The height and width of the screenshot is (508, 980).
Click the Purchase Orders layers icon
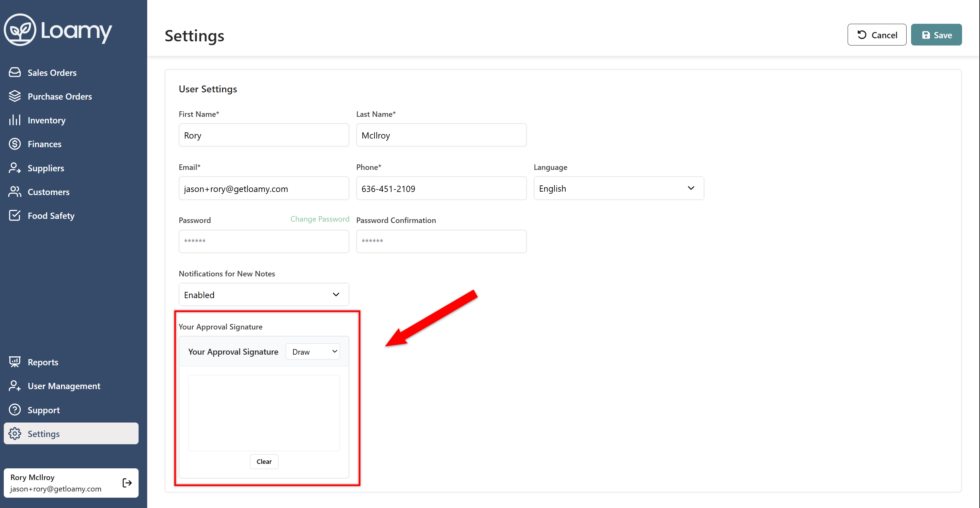(15, 96)
